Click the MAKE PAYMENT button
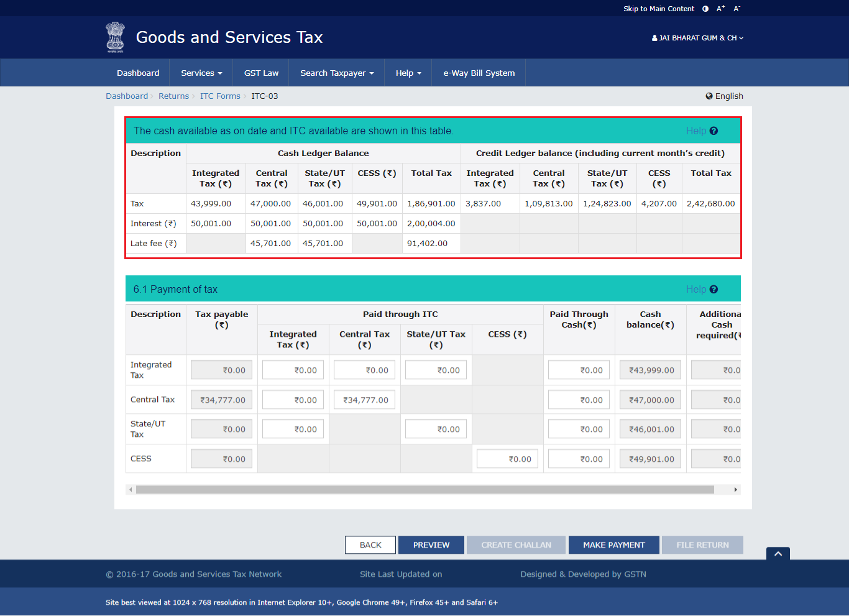 click(x=614, y=545)
